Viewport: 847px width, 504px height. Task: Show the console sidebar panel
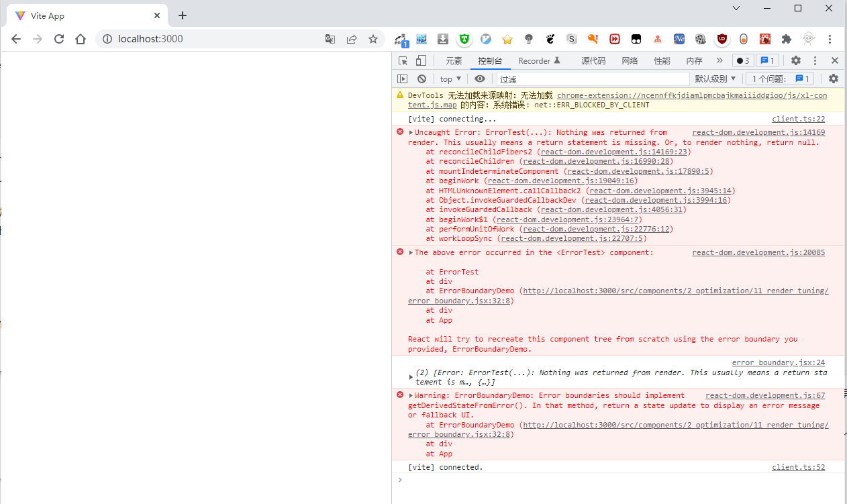402,79
